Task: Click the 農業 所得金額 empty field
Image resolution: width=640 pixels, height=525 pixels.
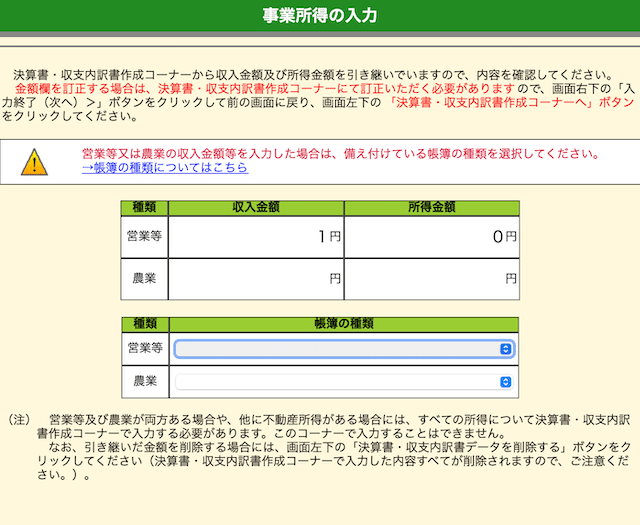Action: tap(432, 279)
